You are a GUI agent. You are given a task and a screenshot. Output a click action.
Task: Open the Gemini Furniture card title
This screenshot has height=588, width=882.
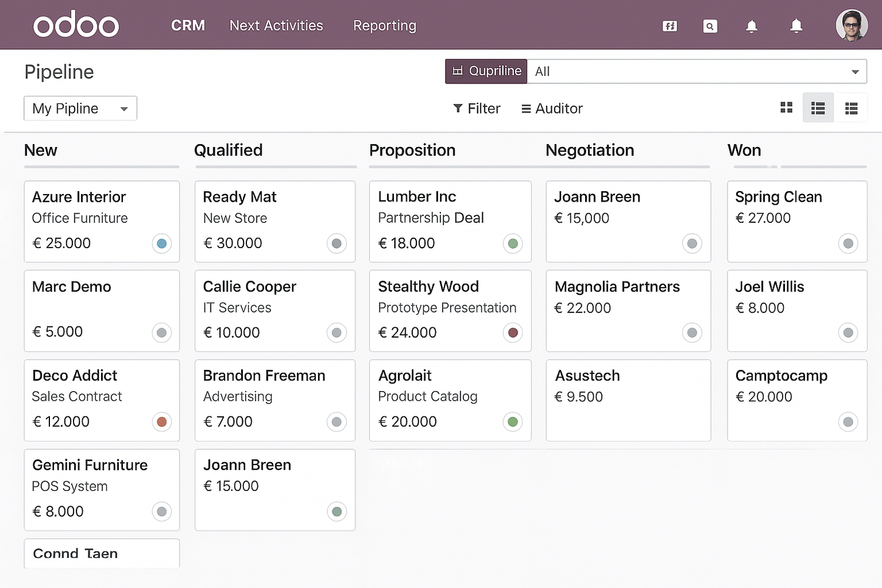(x=90, y=465)
